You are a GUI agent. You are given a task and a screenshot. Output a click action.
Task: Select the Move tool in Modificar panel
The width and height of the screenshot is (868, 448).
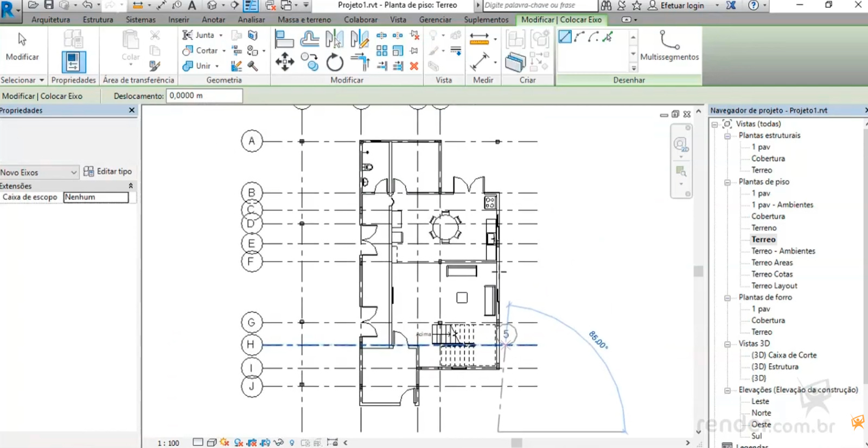tap(284, 62)
